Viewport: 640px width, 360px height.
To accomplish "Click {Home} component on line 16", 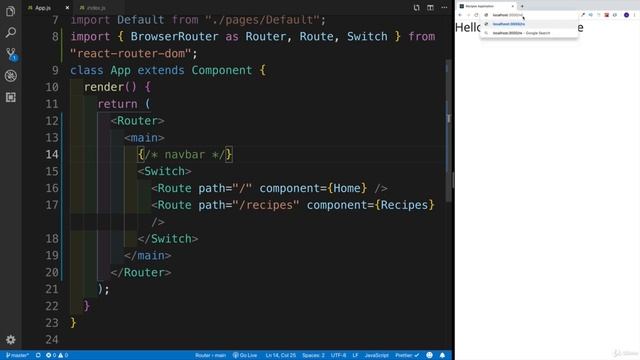I will click(347, 188).
